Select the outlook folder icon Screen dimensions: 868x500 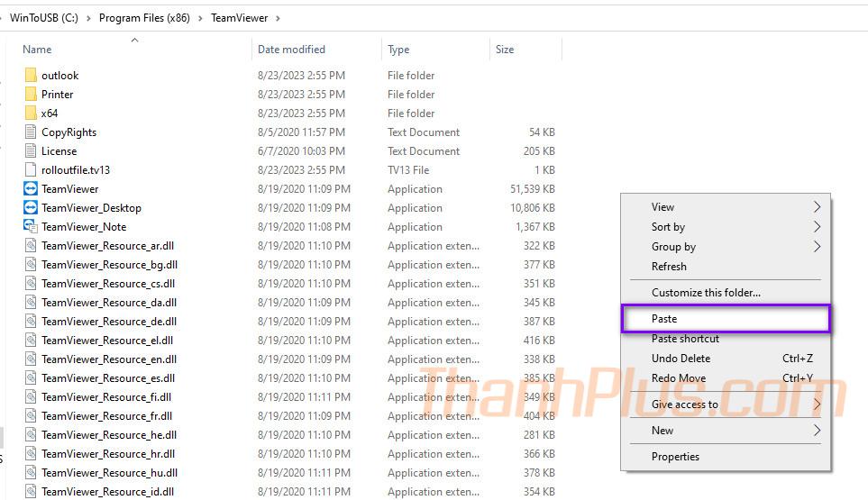31,76
